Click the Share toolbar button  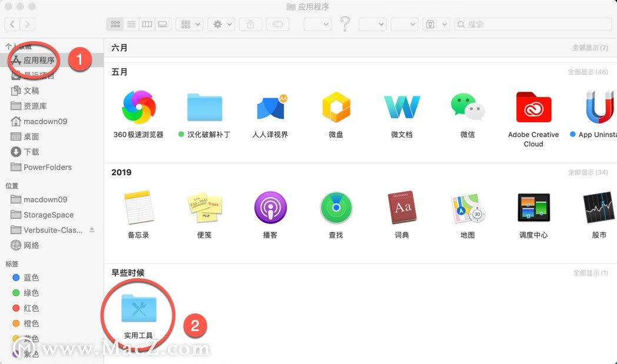251,24
